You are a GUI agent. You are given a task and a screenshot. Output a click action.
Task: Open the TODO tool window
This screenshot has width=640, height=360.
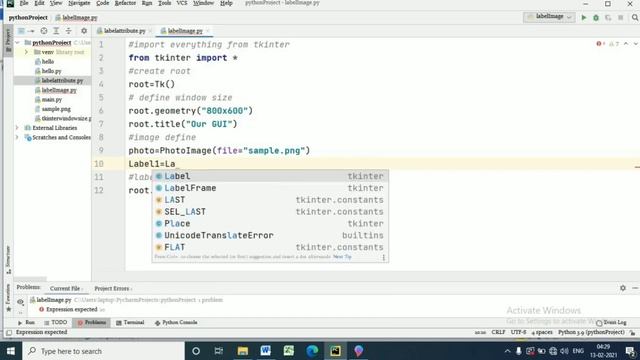(56, 322)
